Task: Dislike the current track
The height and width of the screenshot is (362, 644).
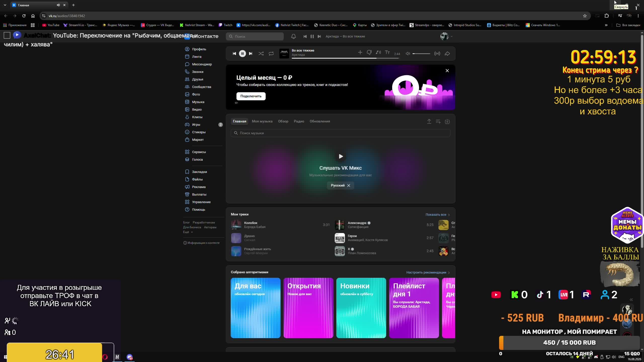Action: (x=369, y=52)
